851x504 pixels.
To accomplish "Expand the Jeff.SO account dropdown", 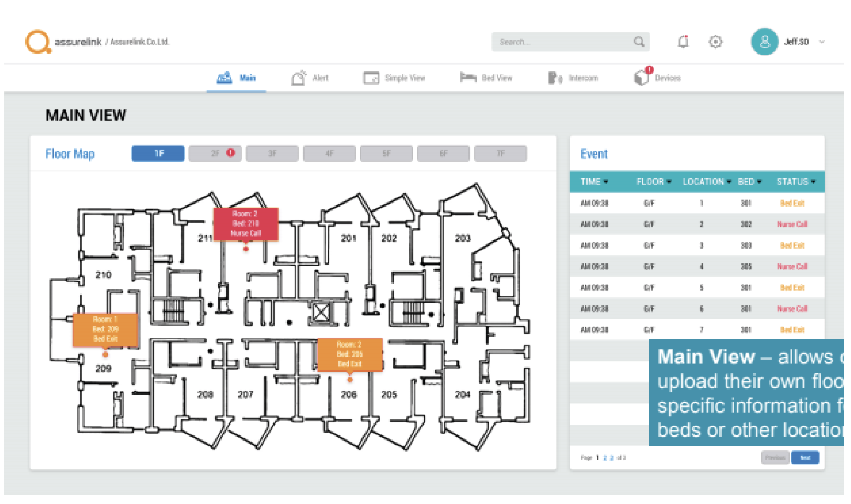I will pyautogui.click(x=822, y=42).
